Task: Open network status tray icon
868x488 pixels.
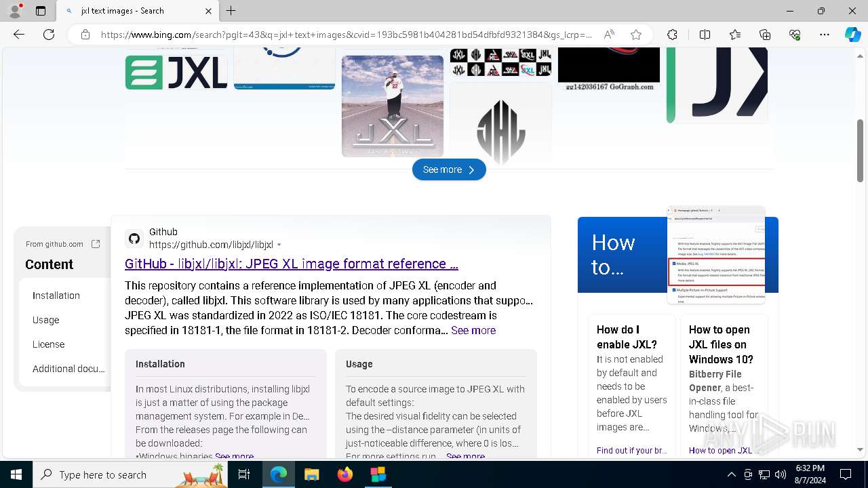Action: click(x=764, y=474)
